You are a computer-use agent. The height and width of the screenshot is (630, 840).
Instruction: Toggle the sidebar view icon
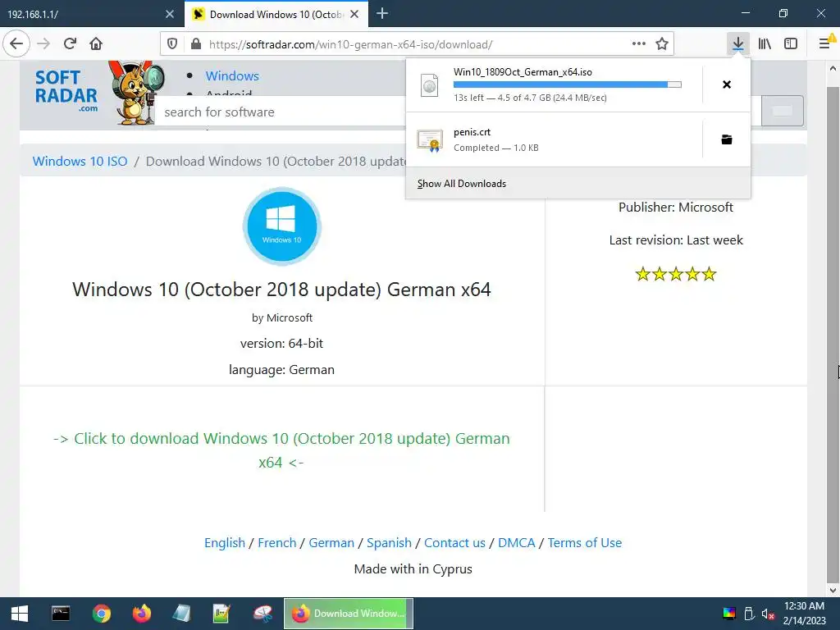pyautogui.click(x=791, y=43)
